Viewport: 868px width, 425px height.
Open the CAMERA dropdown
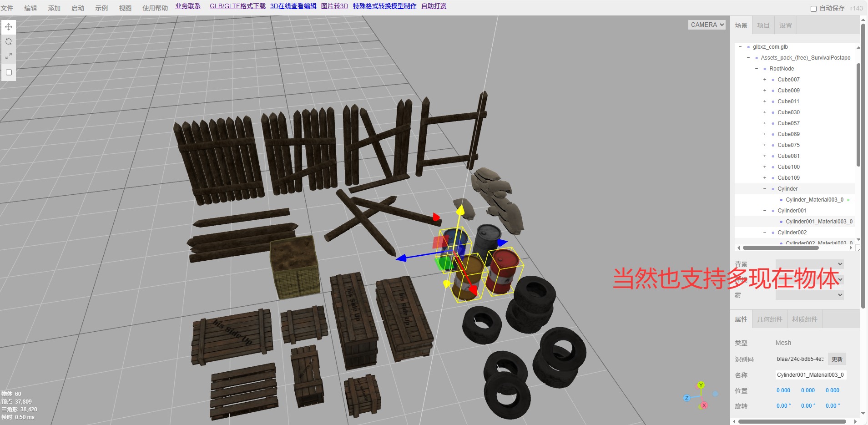pos(707,25)
